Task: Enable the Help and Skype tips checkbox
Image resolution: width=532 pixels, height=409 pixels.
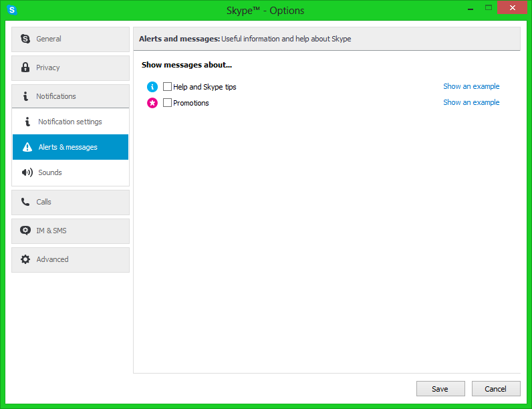Action: 167,86
